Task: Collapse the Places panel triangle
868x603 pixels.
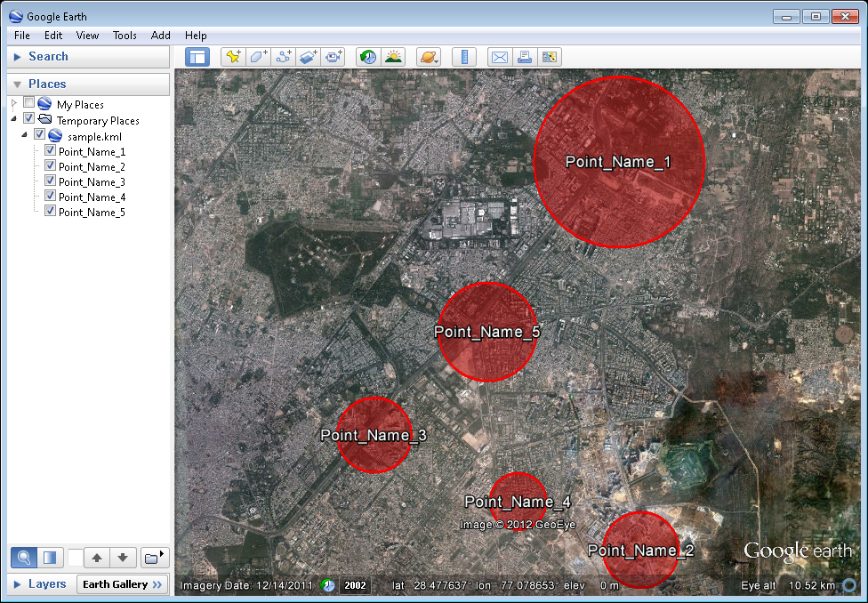Action: [17, 84]
